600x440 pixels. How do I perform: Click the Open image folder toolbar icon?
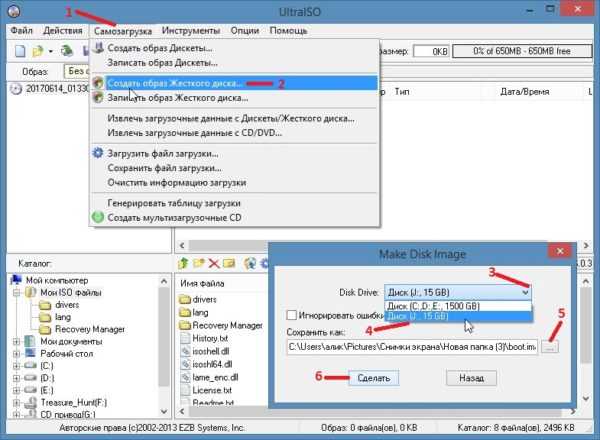tap(38, 51)
